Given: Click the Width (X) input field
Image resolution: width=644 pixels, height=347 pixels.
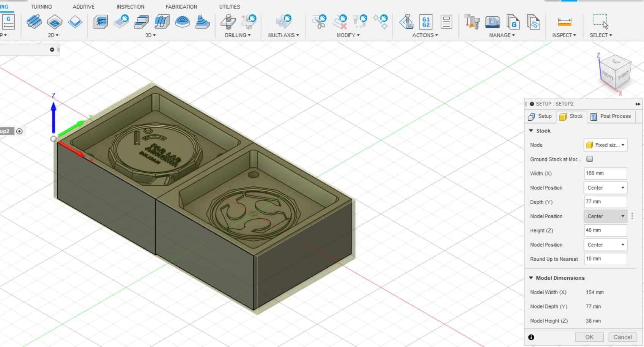Looking at the screenshot, I should click(606, 173).
